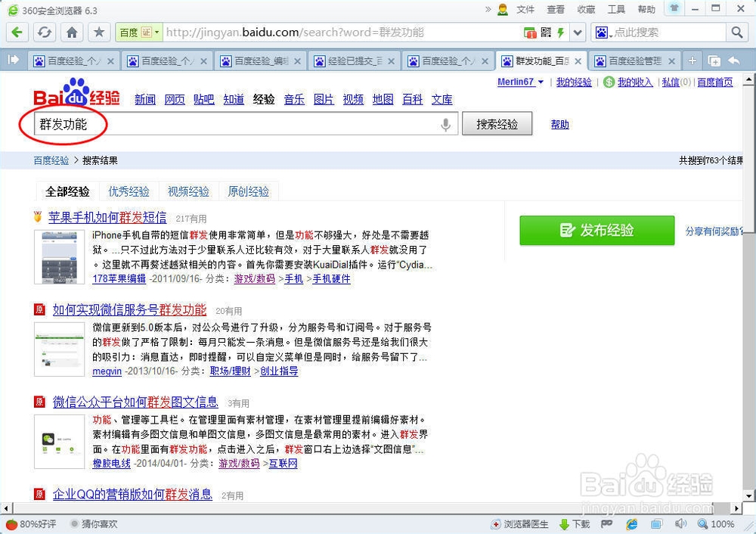The height and width of the screenshot is (534, 756).
Task: Open result 如何实现微信服务号群发功能
Action: 130,309
